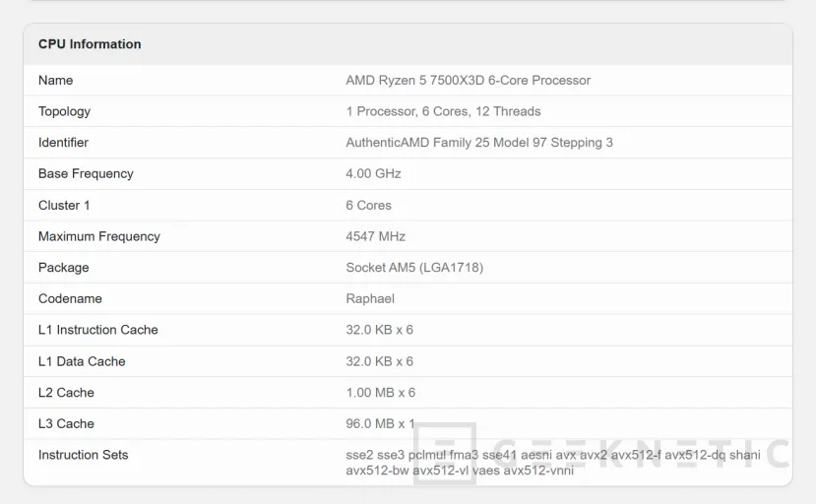Click the L1 Instruction Cache 32.0 KB x 6 value
816x504 pixels.
379,330
